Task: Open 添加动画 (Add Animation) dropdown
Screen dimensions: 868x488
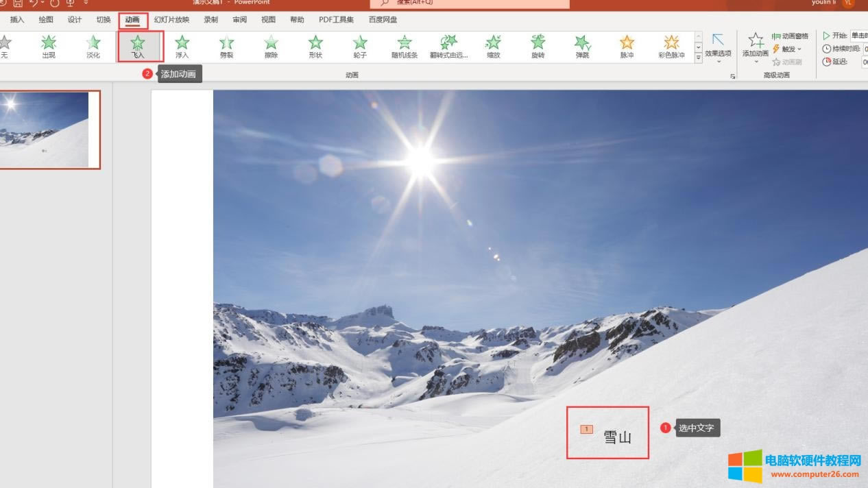Action: pos(755,48)
